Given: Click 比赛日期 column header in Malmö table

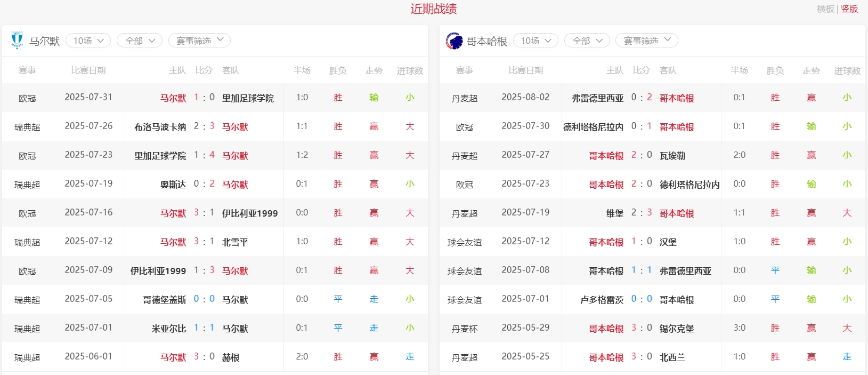Looking at the screenshot, I should tap(88, 70).
